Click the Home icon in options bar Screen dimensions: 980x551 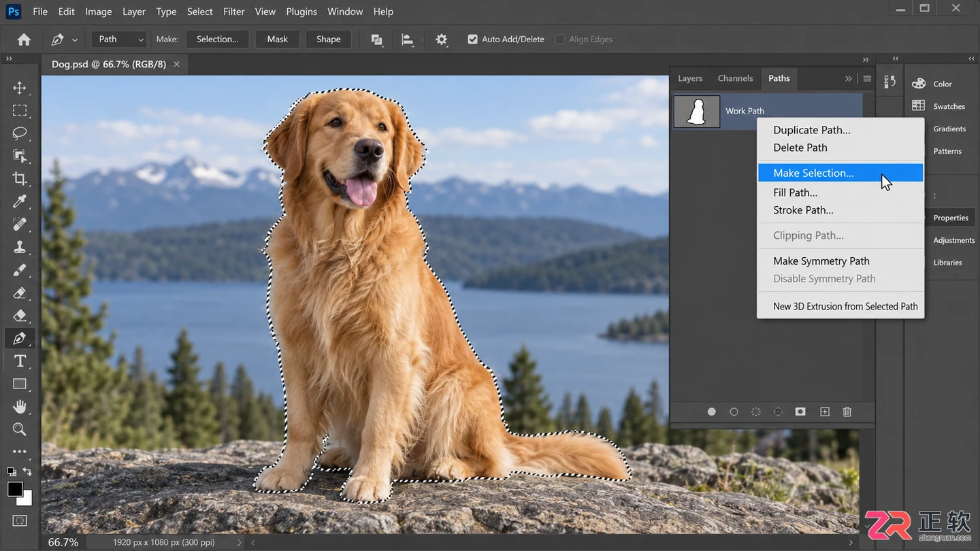point(24,39)
